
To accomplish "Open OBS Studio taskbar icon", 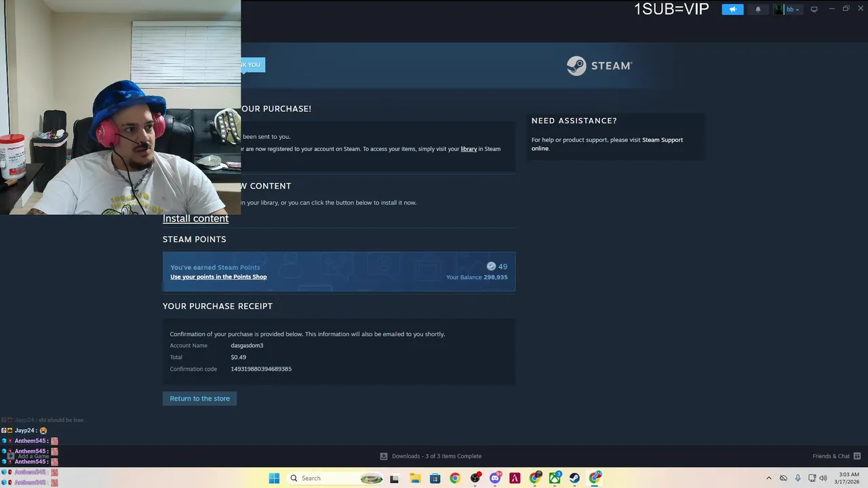I will (x=475, y=478).
